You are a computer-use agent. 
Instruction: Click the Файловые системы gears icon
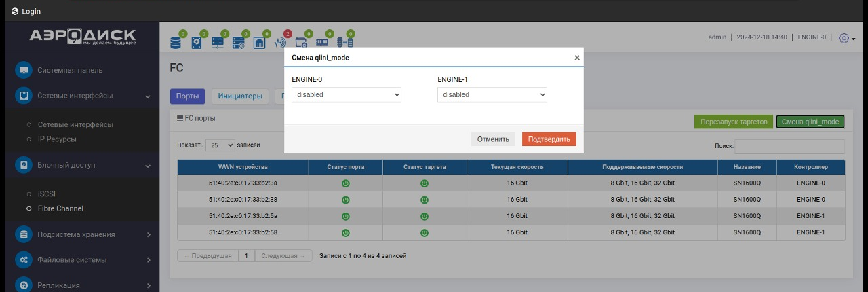click(x=24, y=260)
